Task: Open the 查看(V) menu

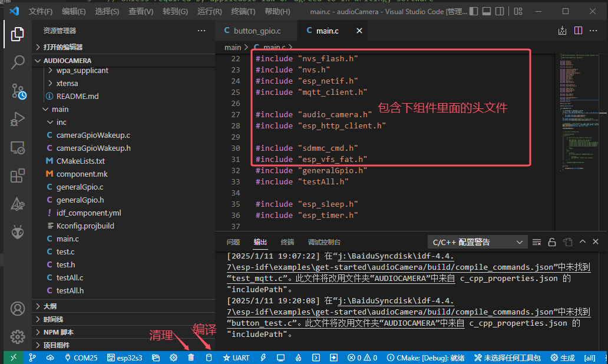Action: tap(141, 11)
